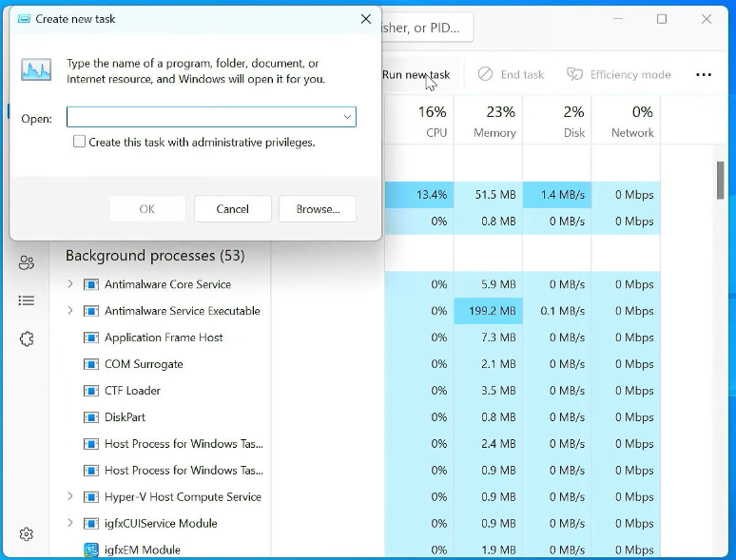Click the Task Manager search box

point(427,28)
